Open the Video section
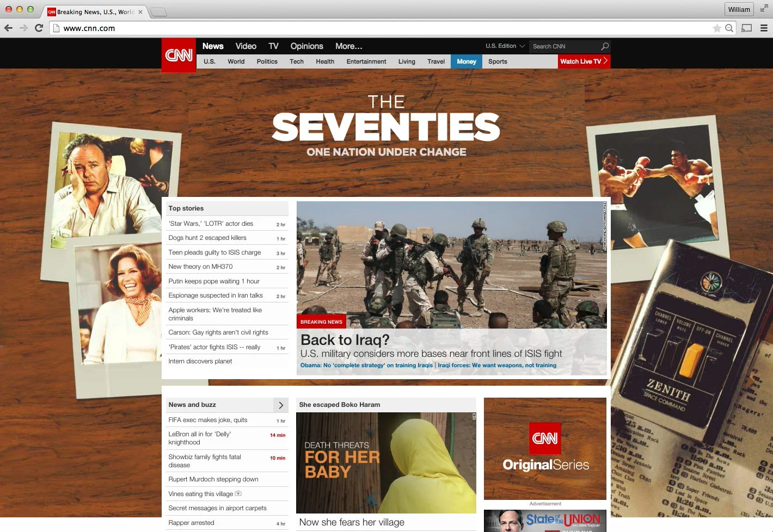The width and height of the screenshot is (773, 532). pos(246,46)
